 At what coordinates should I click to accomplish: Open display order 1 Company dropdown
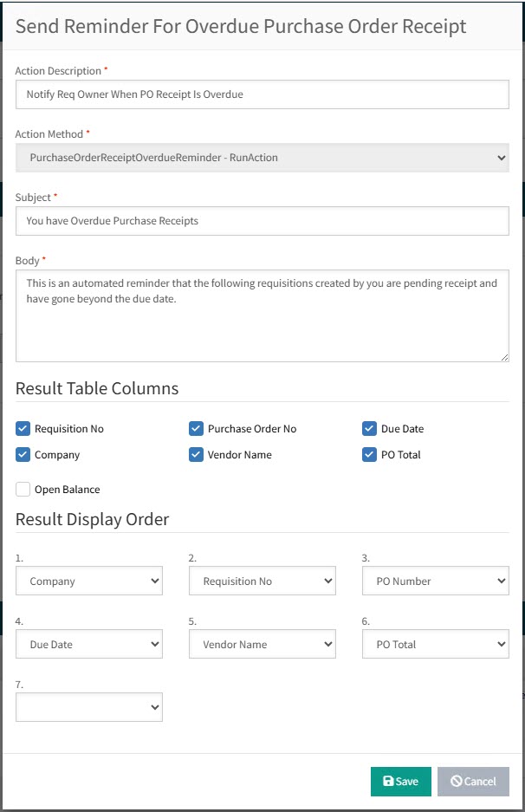(89, 581)
